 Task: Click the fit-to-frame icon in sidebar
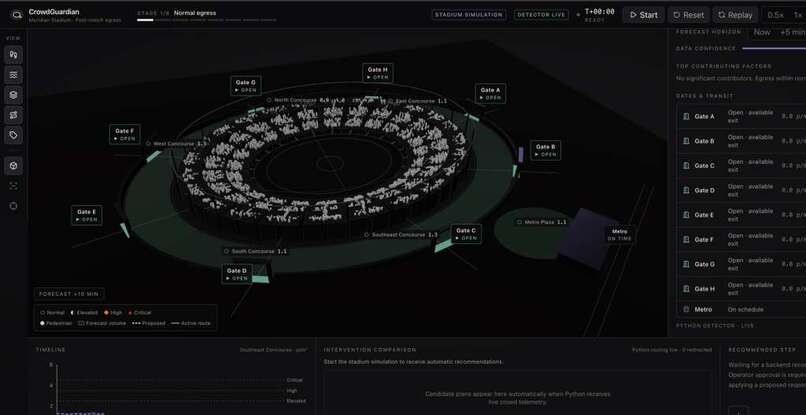pos(13,186)
